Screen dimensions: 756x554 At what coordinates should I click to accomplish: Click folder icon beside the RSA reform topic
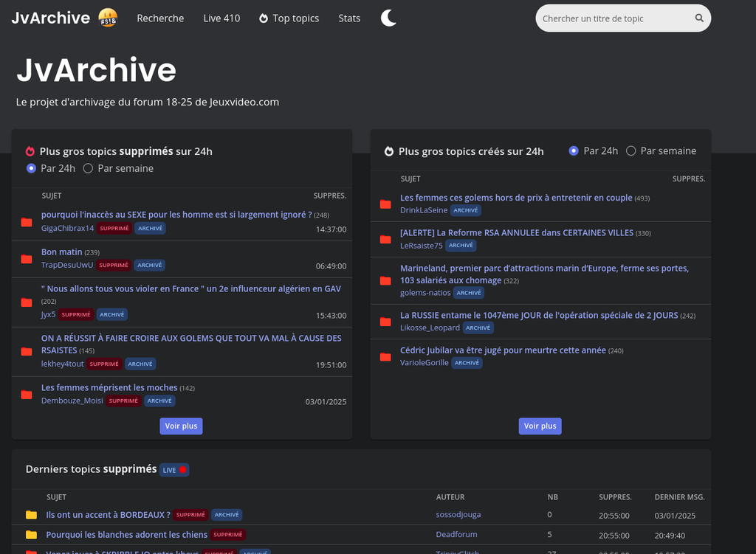[x=385, y=240]
